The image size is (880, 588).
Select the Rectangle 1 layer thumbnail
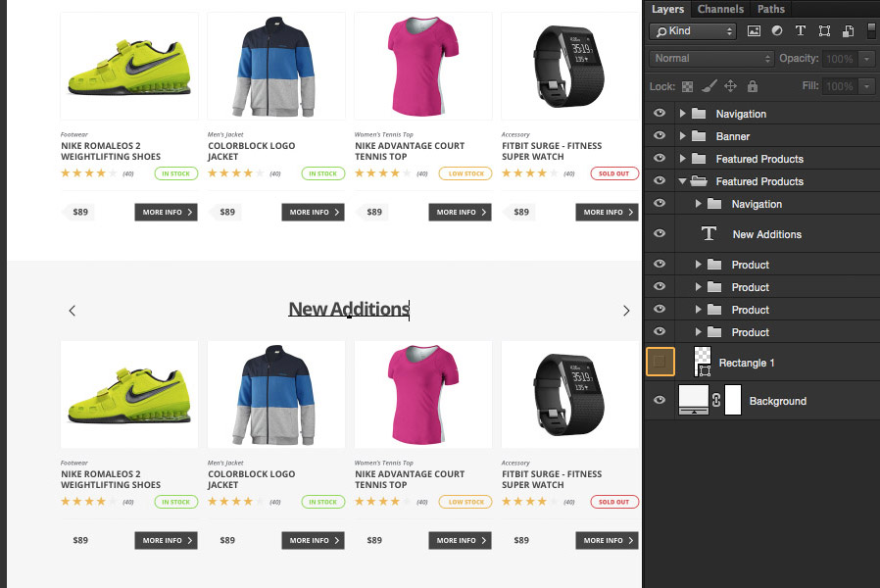click(x=703, y=362)
